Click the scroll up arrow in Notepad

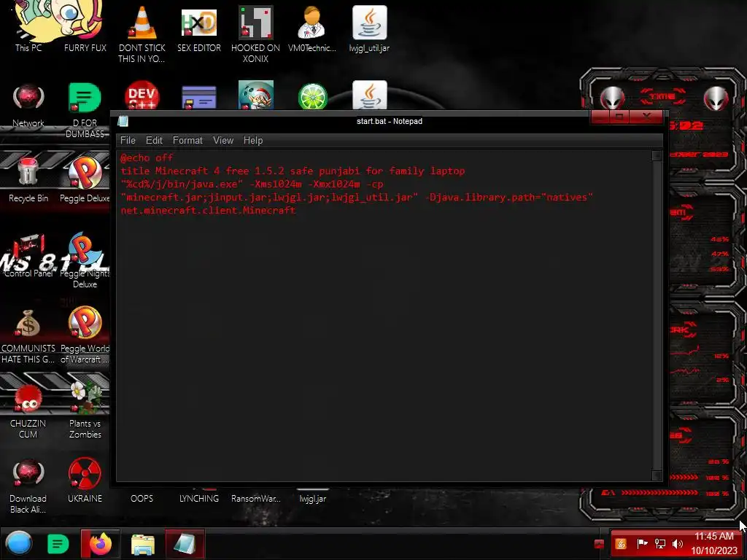pyautogui.click(x=657, y=156)
